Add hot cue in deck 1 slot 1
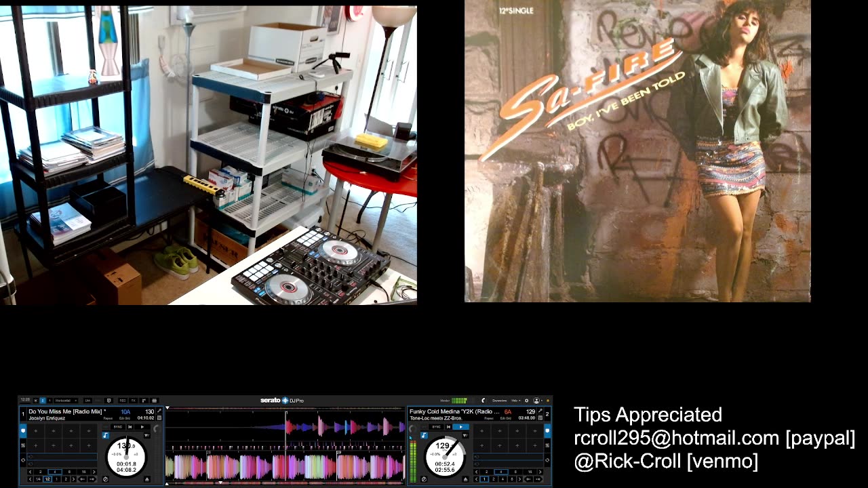 36,431
